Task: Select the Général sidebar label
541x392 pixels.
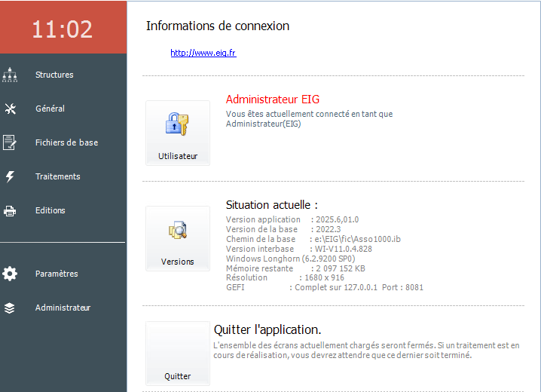Action: (x=50, y=109)
